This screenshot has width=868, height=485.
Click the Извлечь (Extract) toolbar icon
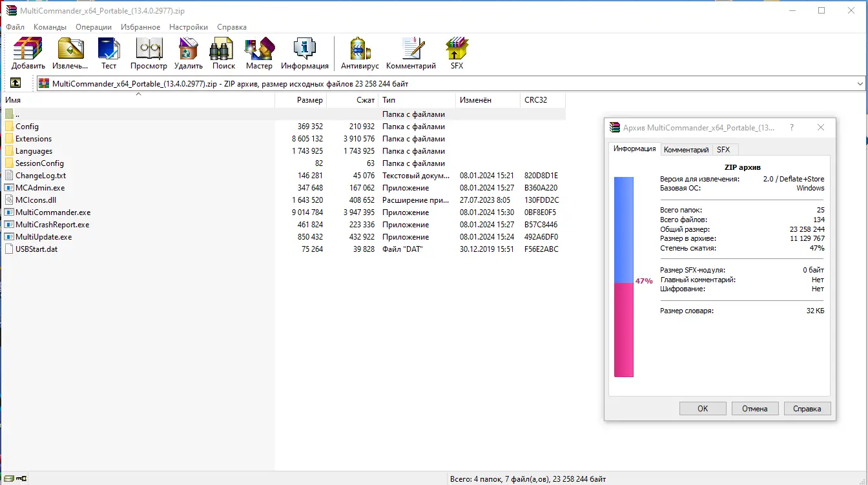click(x=70, y=48)
